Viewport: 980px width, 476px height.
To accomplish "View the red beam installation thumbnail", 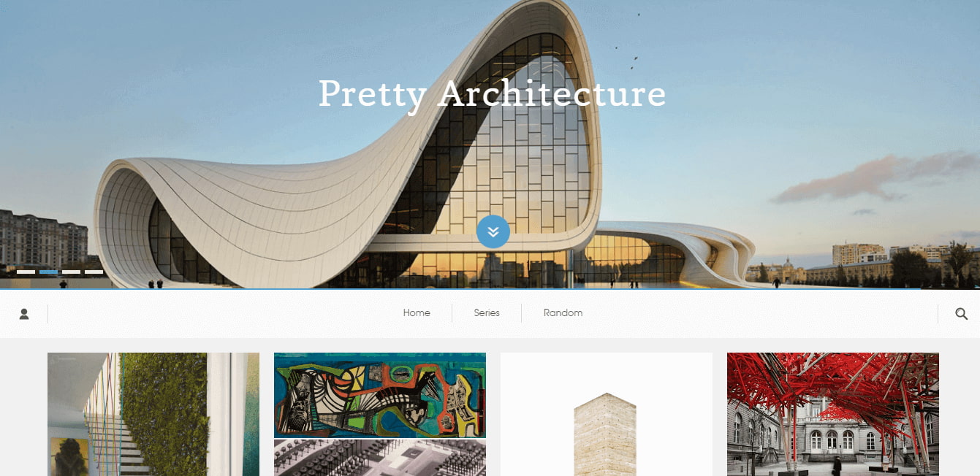I will click(833, 414).
